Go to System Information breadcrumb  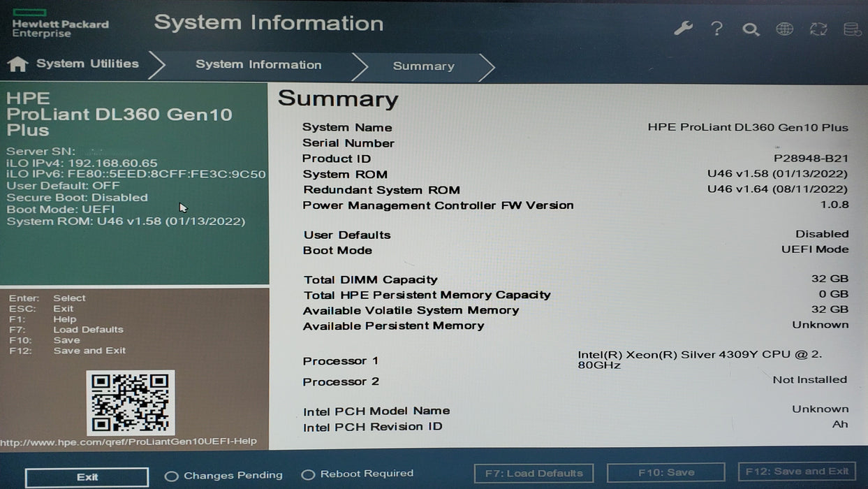258,64
